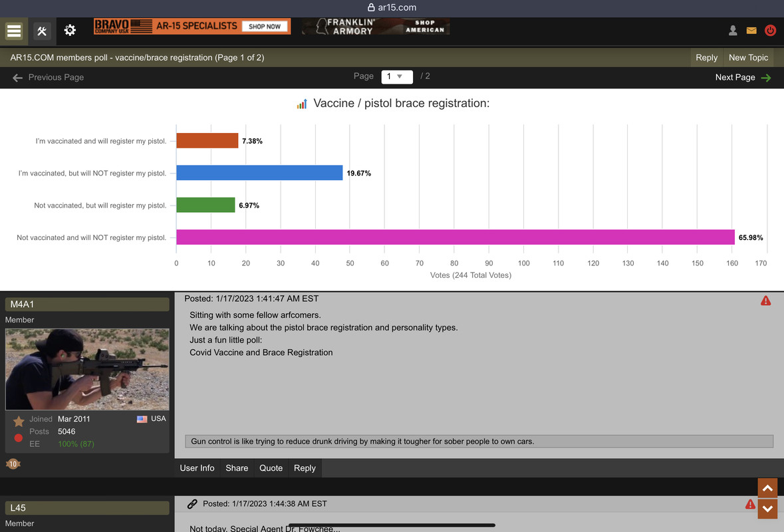Viewport: 784px width, 532px height.
Task: Click the red power logout icon
Action: (x=770, y=31)
